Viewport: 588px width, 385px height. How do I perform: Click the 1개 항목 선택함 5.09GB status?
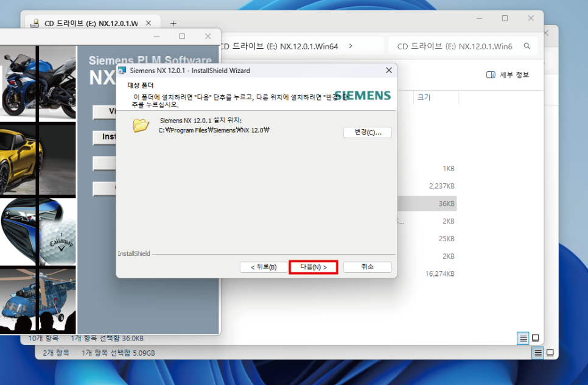(x=118, y=353)
